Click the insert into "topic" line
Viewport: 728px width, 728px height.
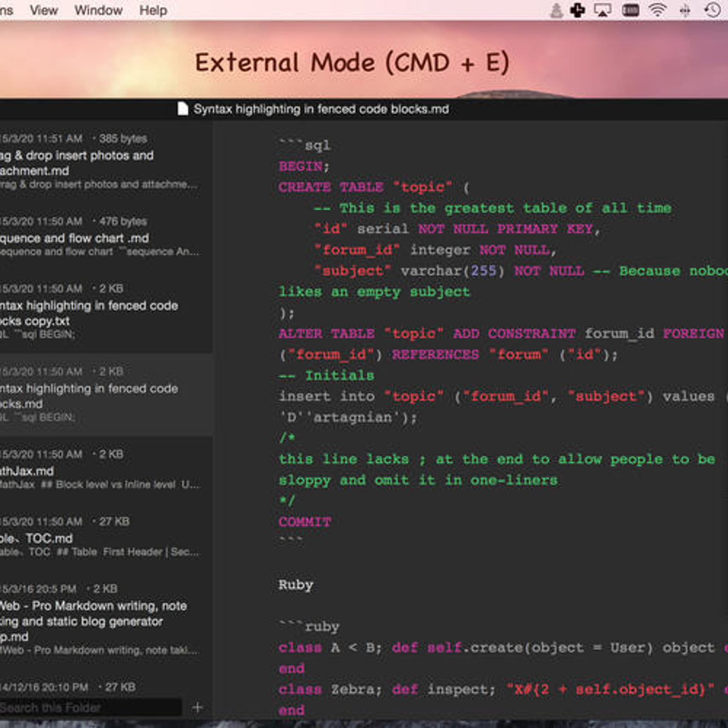pyautogui.click(x=503, y=396)
